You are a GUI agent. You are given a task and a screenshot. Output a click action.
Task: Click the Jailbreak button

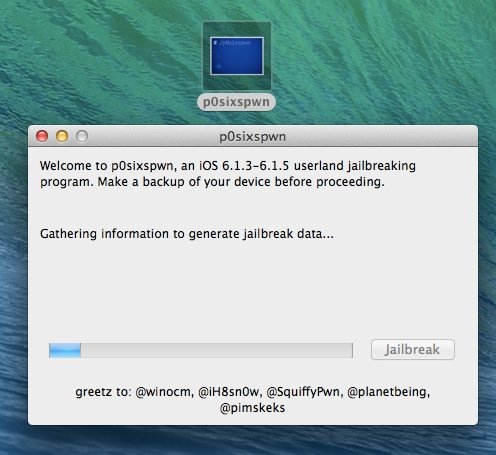pyautogui.click(x=413, y=350)
